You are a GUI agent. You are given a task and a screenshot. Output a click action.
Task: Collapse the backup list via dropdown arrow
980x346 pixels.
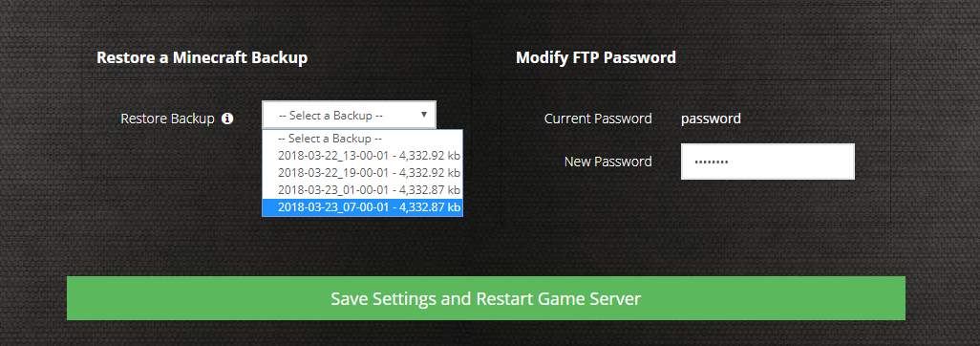click(x=424, y=115)
